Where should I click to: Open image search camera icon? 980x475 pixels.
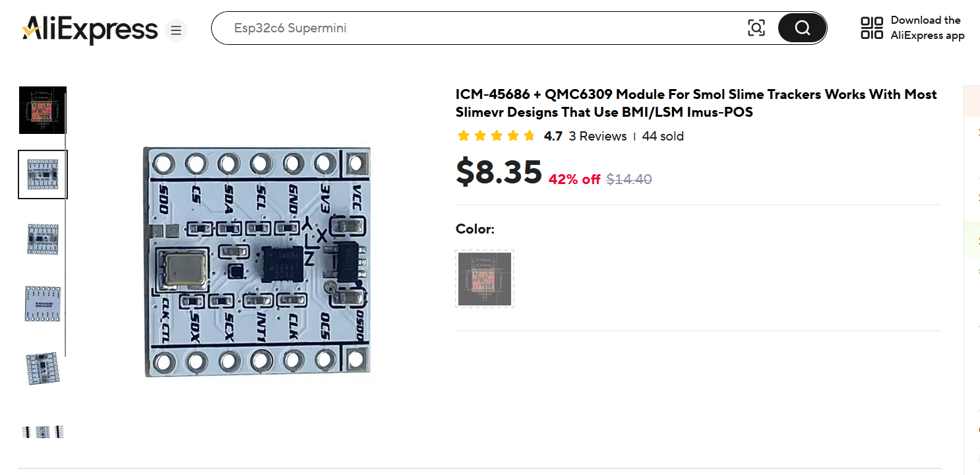click(x=756, y=28)
